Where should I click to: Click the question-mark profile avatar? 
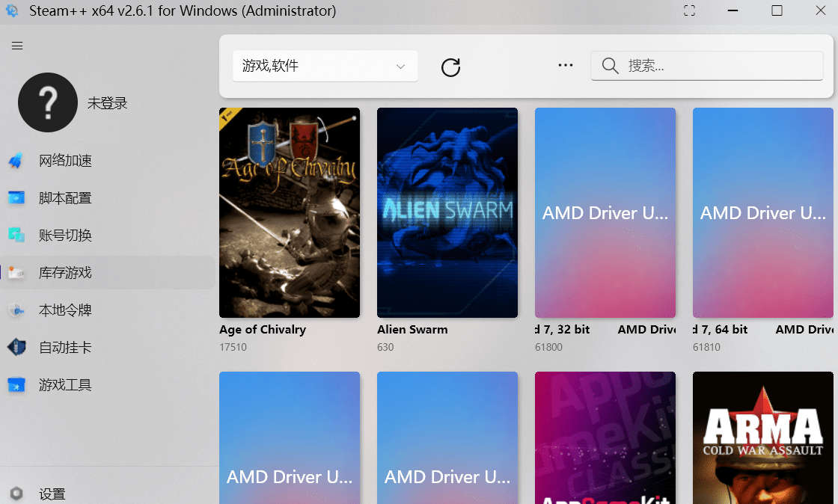click(x=48, y=102)
